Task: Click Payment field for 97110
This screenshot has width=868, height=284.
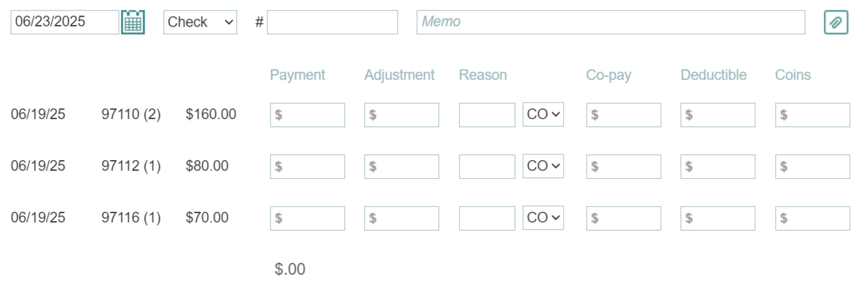Action: pyautogui.click(x=307, y=115)
